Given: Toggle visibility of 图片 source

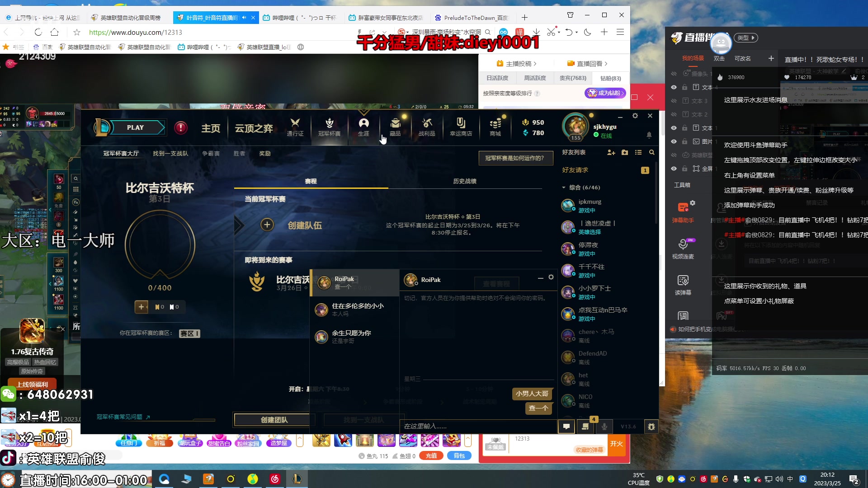Looking at the screenshot, I should tap(674, 141).
